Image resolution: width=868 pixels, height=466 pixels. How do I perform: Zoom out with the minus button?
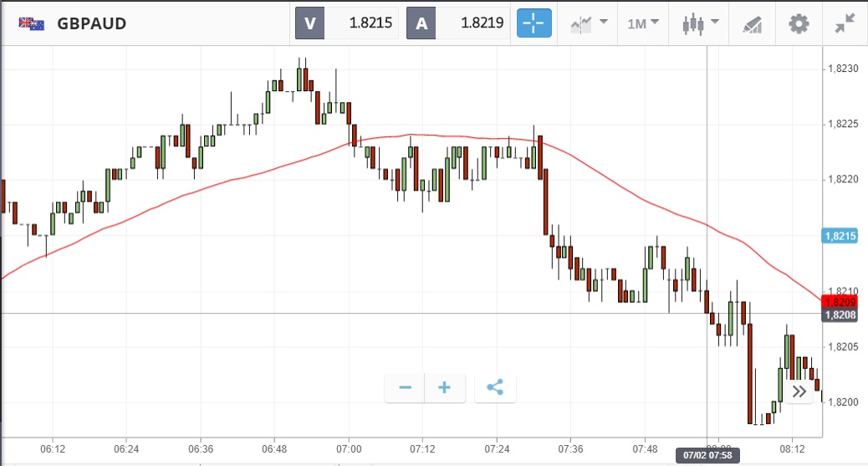pos(406,388)
